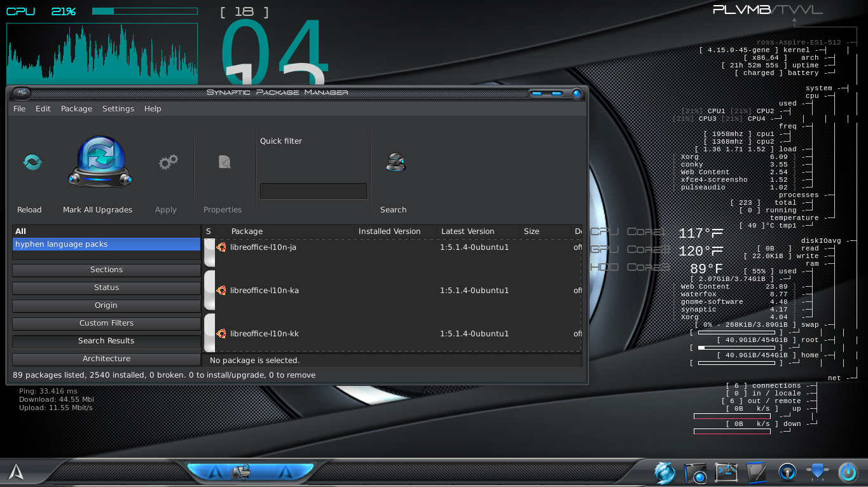Toggle status checkbox for libreoffice-l10n-ja

point(209,252)
